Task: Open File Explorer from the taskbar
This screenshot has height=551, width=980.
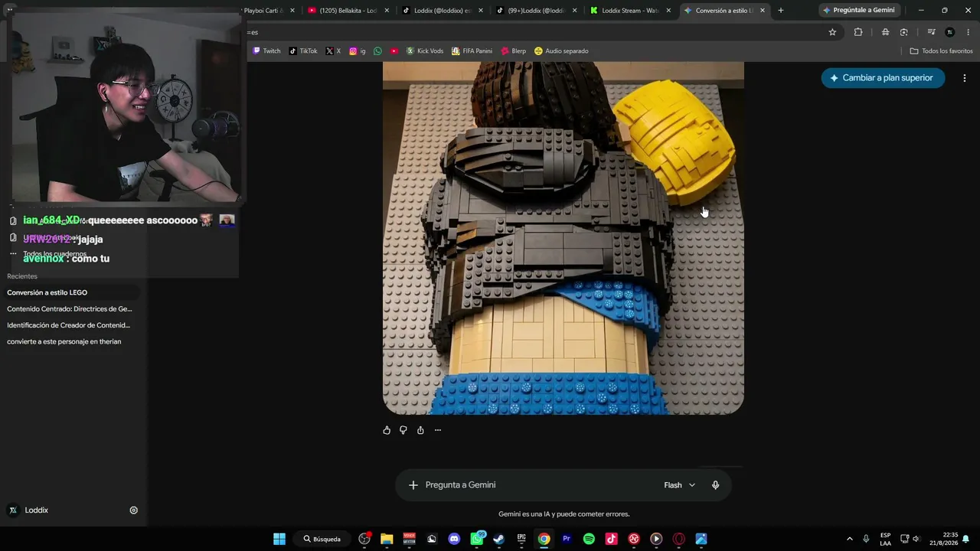Action: [x=387, y=539]
